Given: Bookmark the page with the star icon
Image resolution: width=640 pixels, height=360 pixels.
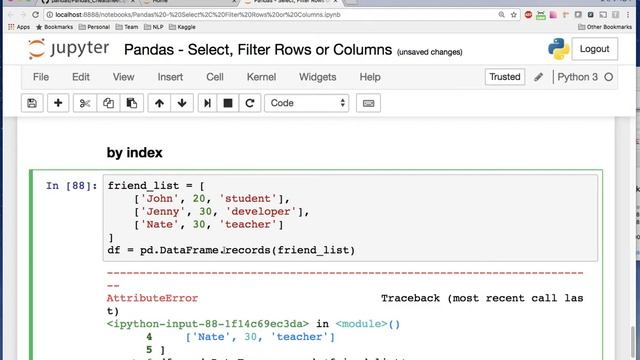Looking at the screenshot, I should point(513,15).
